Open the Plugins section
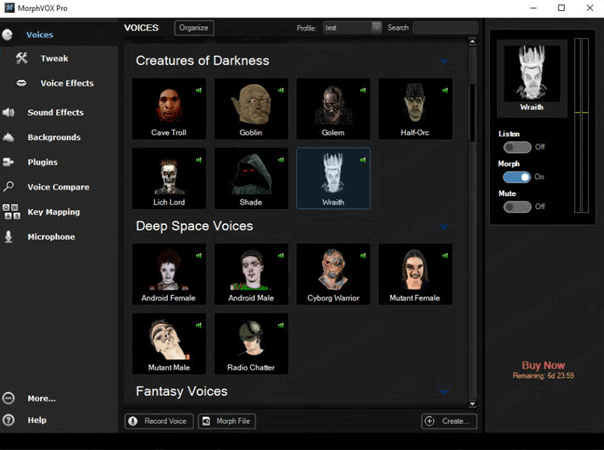 tap(42, 162)
